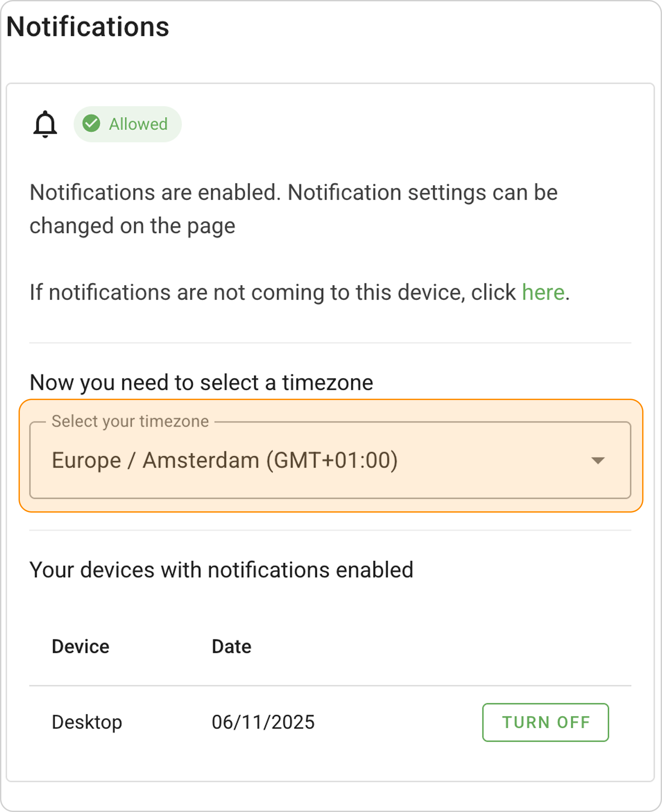This screenshot has width=662, height=812.
Task: Click the "Select your timezone" field label
Action: click(130, 421)
